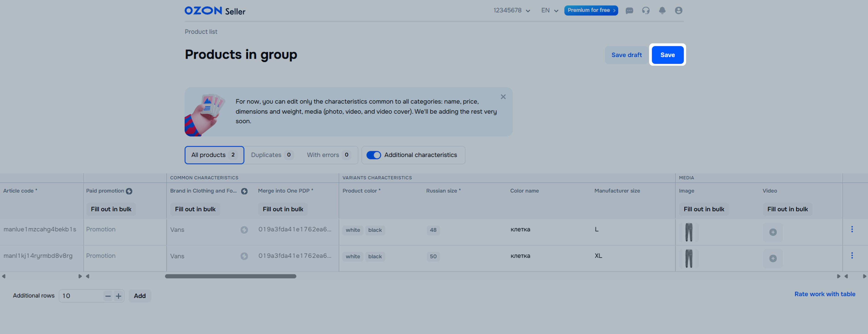Screen dimensions: 868x334
Task: Click the headset support icon
Action: 646,10
